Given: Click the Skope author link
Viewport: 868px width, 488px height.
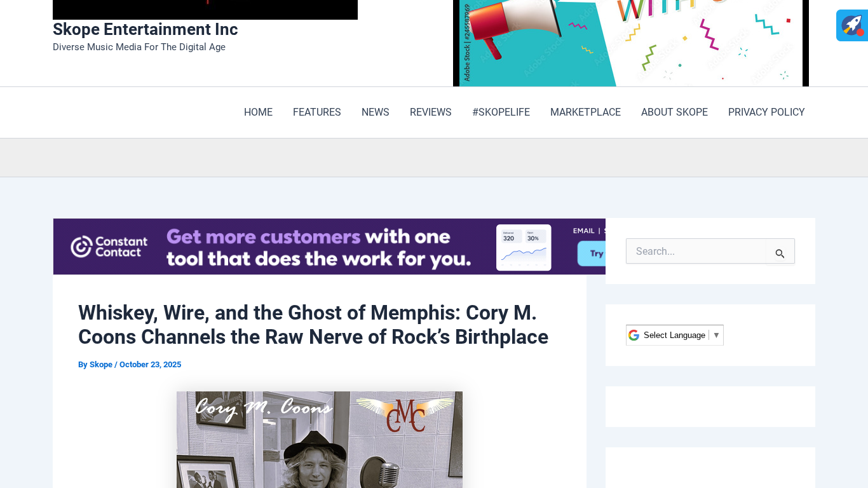Looking at the screenshot, I should pyautogui.click(x=100, y=365).
